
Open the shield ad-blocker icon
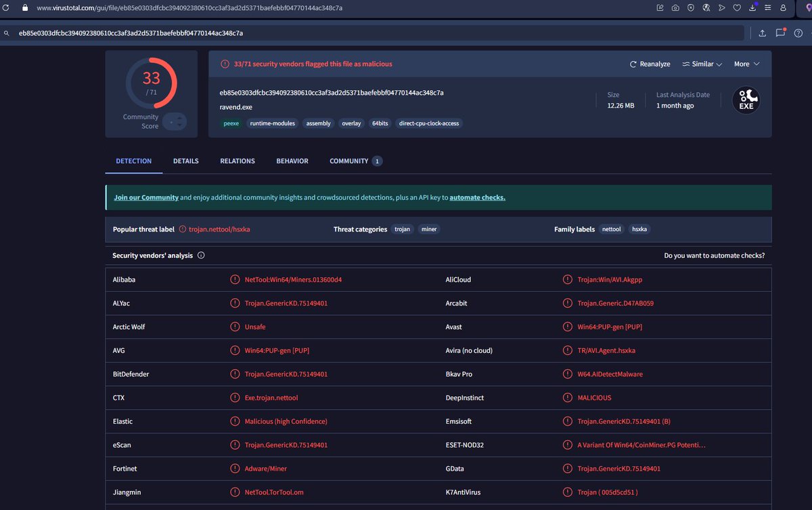pyautogui.click(x=691, y=7)
